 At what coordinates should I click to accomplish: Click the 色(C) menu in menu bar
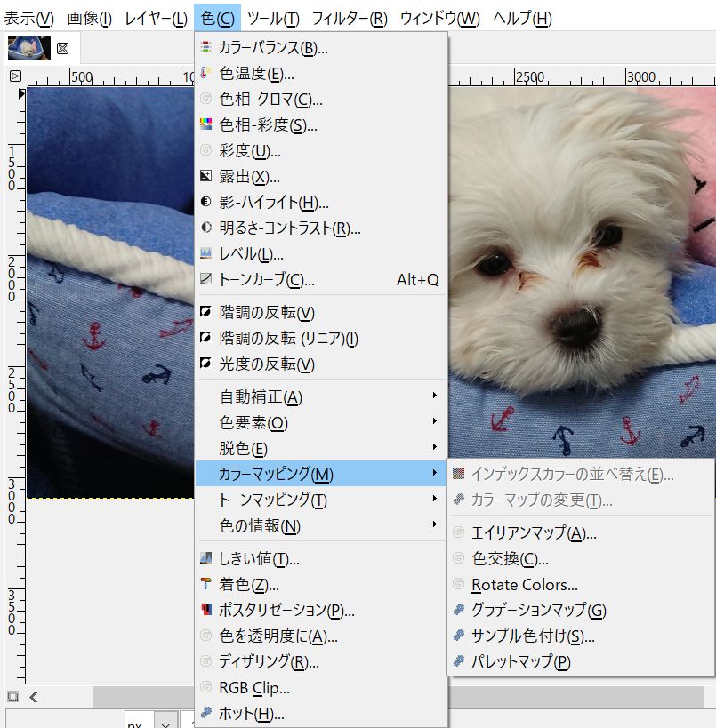pos(217,19)
